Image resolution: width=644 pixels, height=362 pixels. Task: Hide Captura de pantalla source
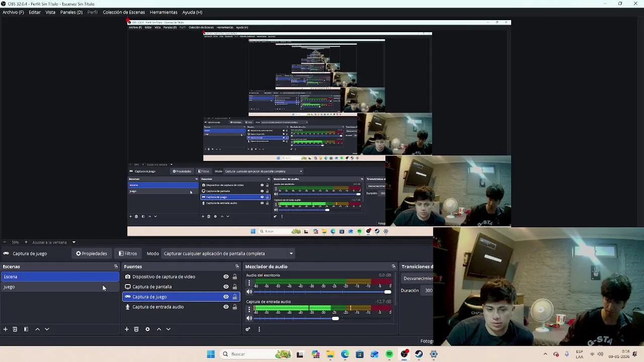point(226,287)
